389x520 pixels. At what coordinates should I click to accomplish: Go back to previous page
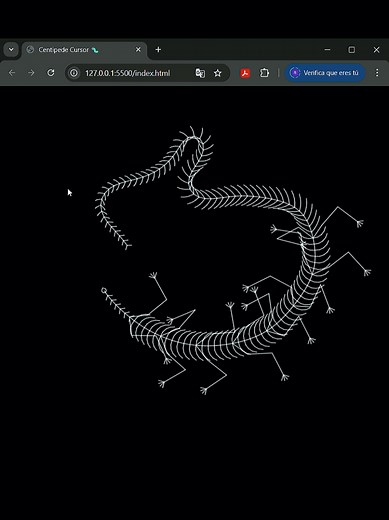tap(12, 73)
